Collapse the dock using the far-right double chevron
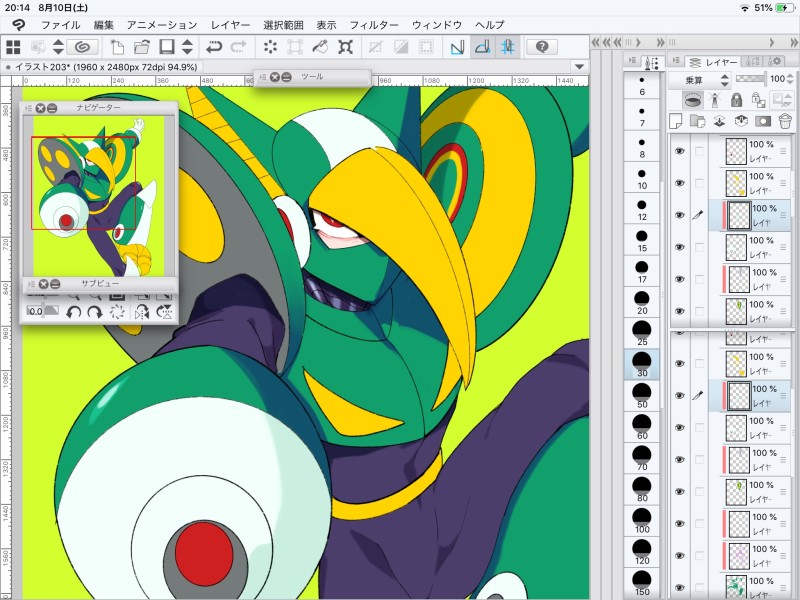 [794, 42]
